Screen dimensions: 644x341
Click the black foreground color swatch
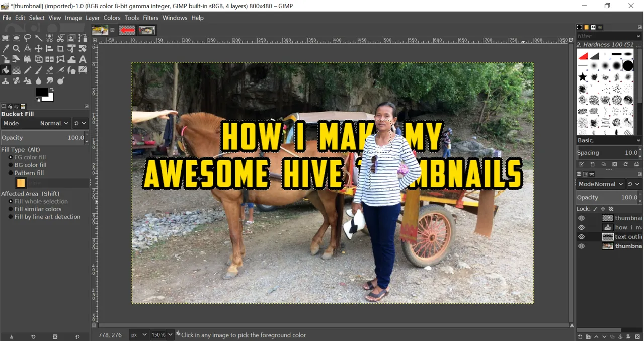(x=41, y=92)
